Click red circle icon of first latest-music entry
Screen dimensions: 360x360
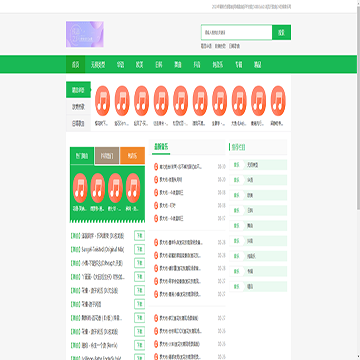point(156,166)
